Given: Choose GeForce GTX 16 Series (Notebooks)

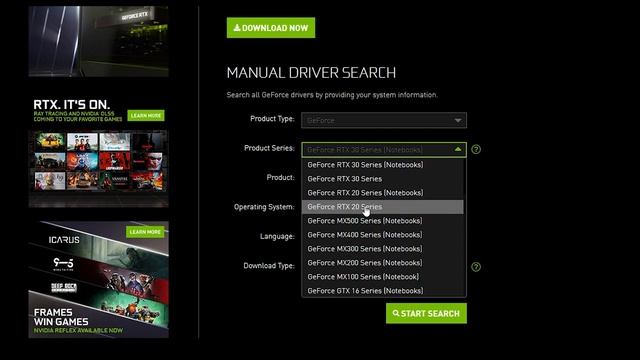Looking at the screenshot, I should click(x=382, y=291).
